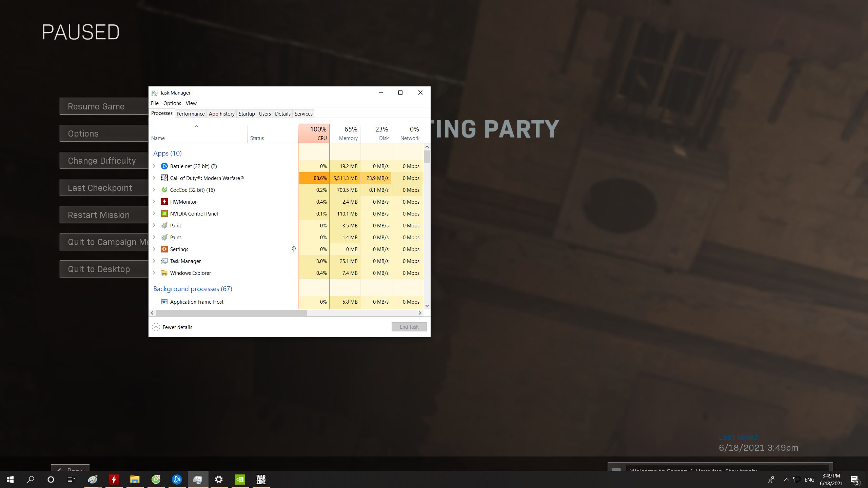Click Fewer details button at bottom
The width and height of the screenshot is (868, 488).
click(x=172, y=327)
